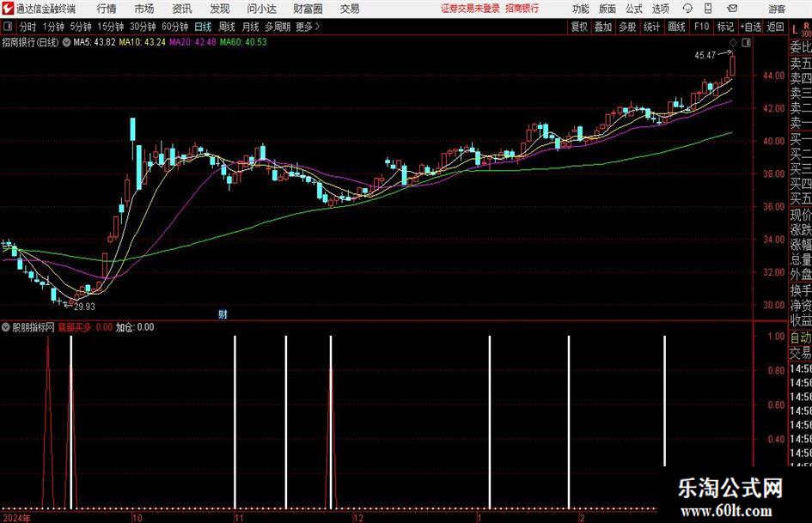
Task: Open the 财富圈 menu
Action: (308, 9)
